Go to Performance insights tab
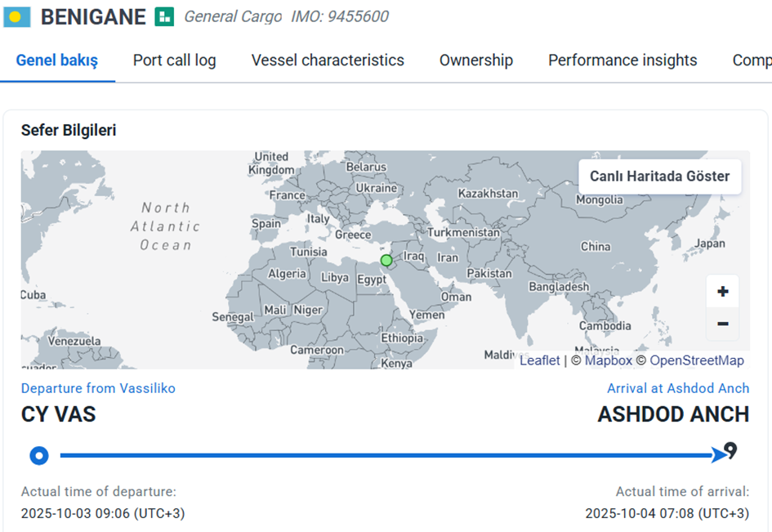Image resolution: width=772 pixels, height=532 pixels. [x=623, y=60]
